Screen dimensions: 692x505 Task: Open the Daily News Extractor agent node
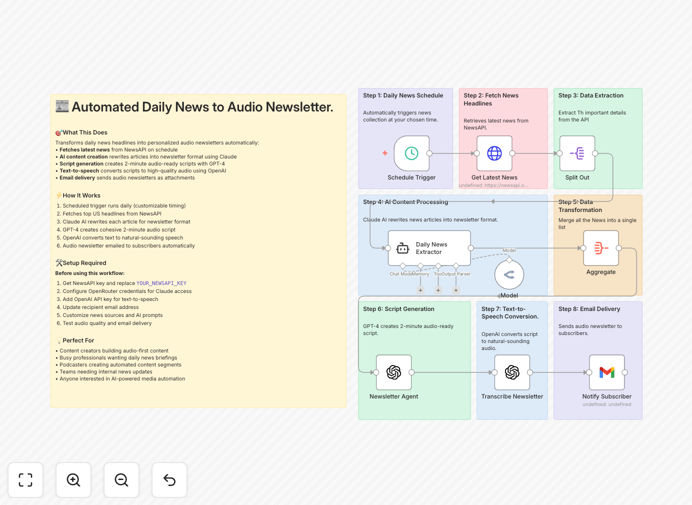[429, 248]
